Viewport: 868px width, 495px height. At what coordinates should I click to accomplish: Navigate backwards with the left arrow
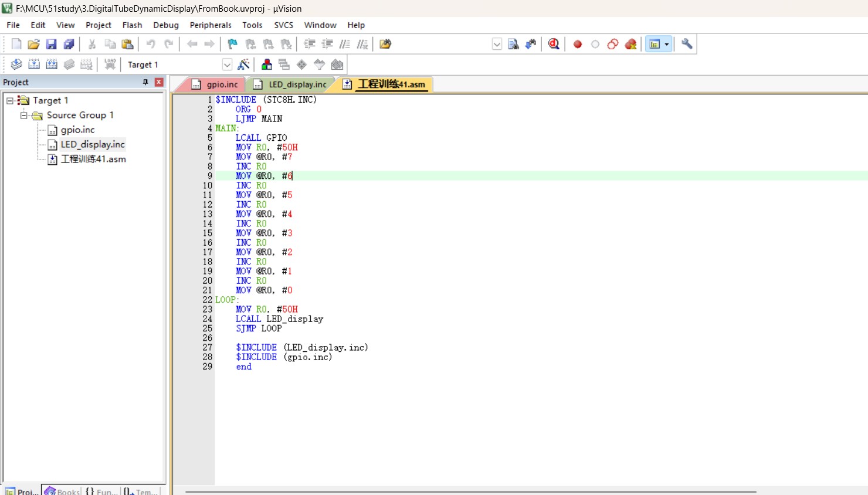coord(192,44)
